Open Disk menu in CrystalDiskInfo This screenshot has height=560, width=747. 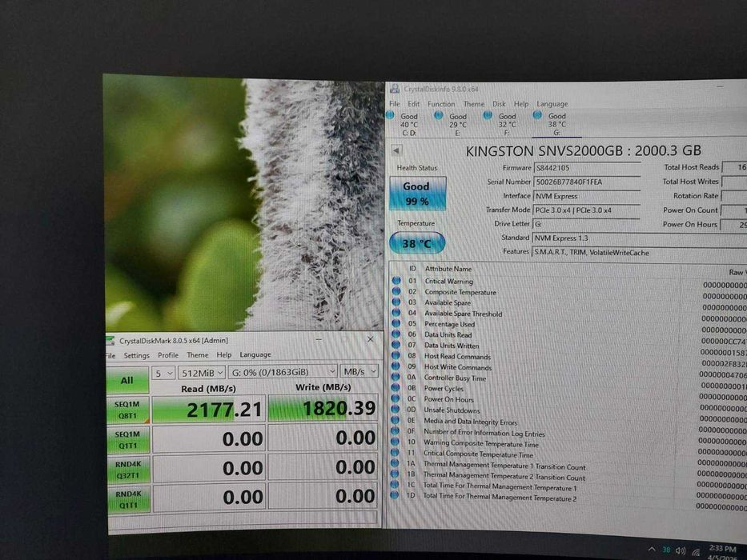[x=499, y=103]
